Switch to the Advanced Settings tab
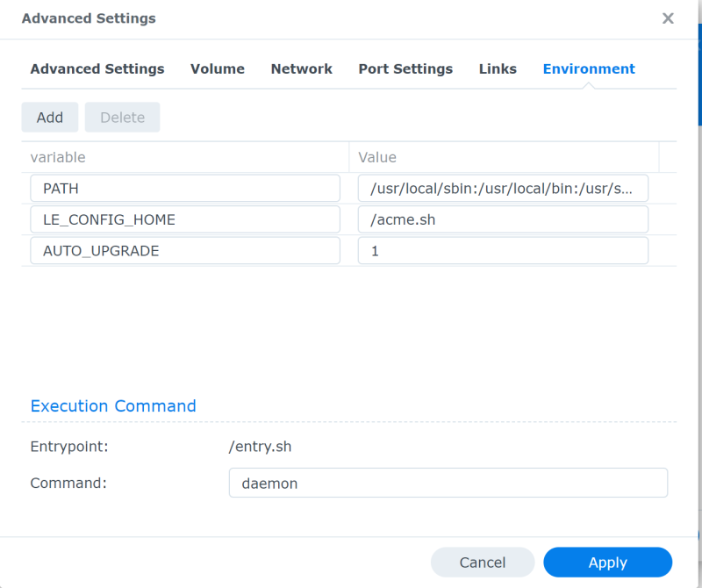The height and width of the screenshot is (588, 702). pyautogui.click(x=97, y=68)
